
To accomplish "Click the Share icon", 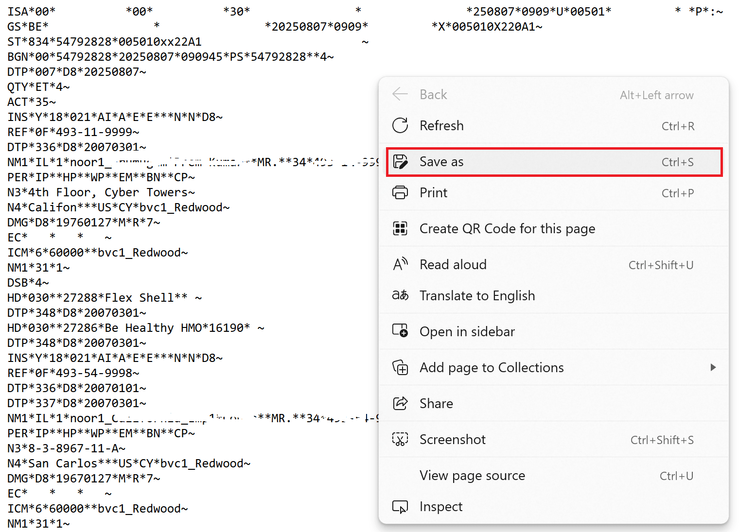I will 400,403.
